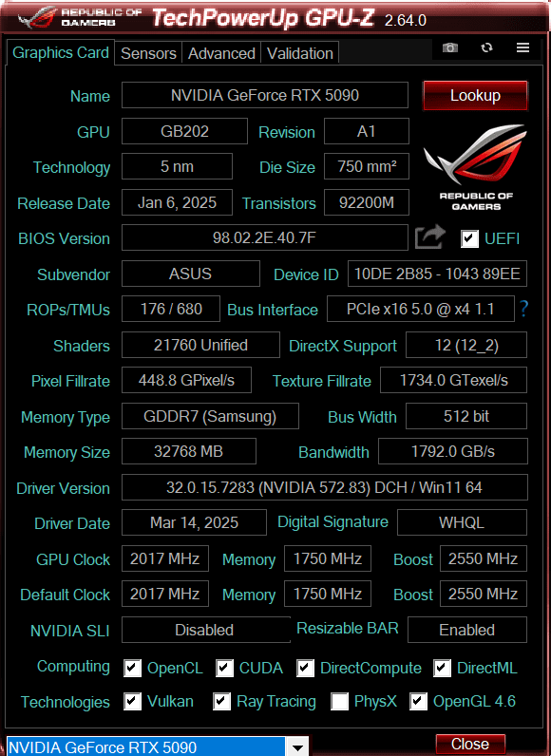Switch to the Validation tab
The height and width of the screenshot is (756, 551).
[300, 53]
